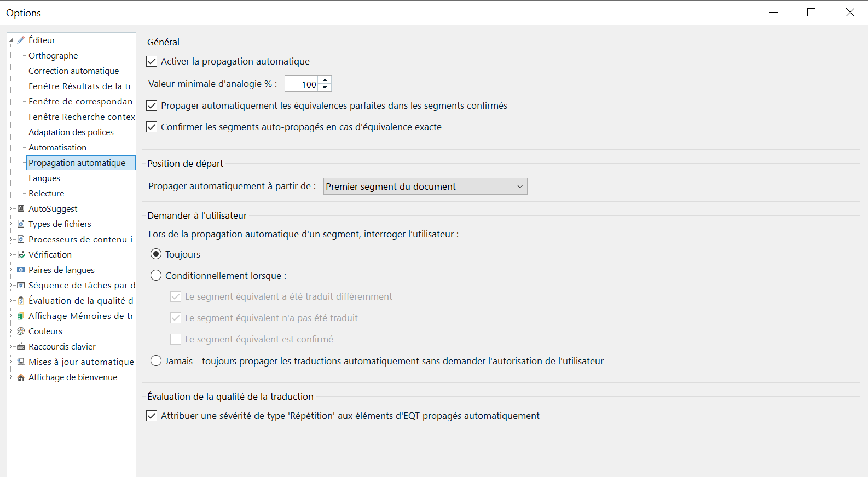
Task: Click the Affichage Mémoires icon
Action: (x=21, y=316)
